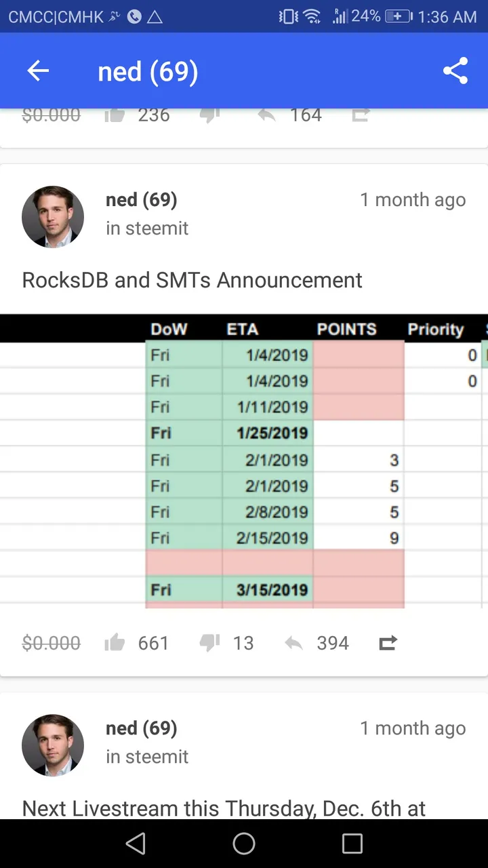
Task: Open ned's avatar on Livestream post
Action: (53, 745)
